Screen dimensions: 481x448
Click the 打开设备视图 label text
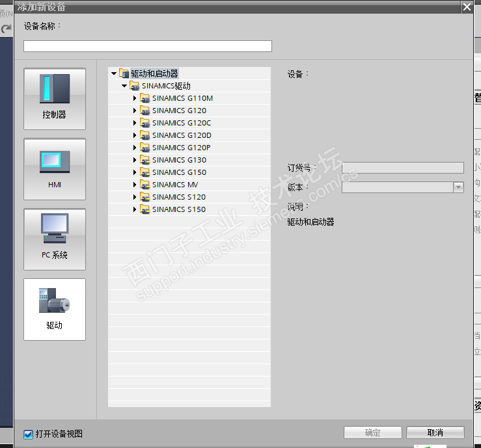tap(59, 434)
